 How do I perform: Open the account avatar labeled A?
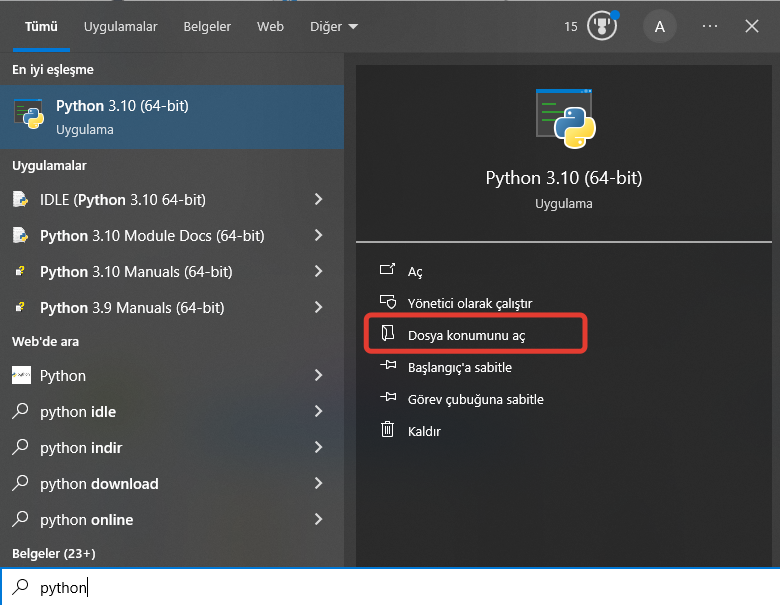[659, 26]
